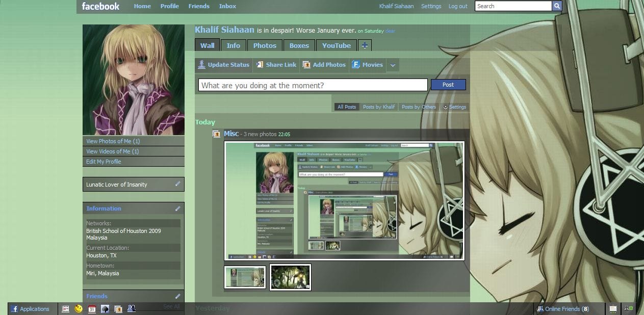The width and height of the screenshot is (644, 315).
Task: Switch to the Photos tab
Action: click(x=265, y=45)
